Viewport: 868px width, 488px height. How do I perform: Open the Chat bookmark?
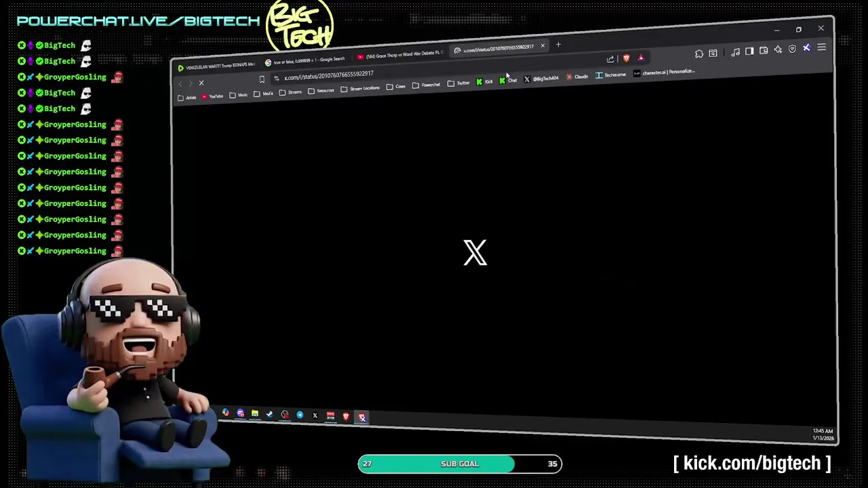[508, 81]
